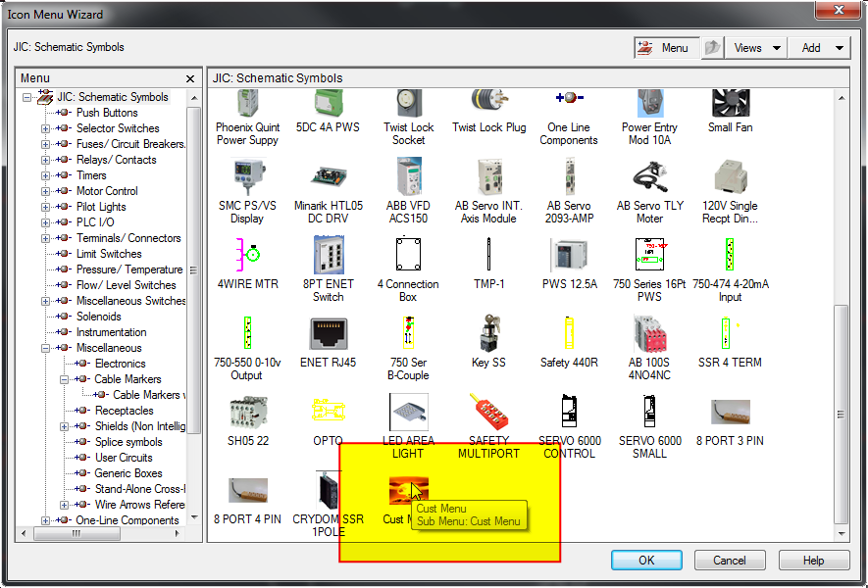Select Power Entry Mod 10A symbol
868x588 pixels.
coord(650,104)
